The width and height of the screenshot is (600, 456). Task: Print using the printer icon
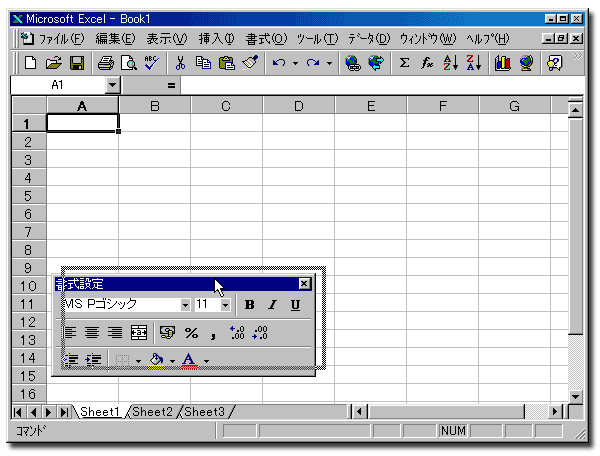pos(106,63)
